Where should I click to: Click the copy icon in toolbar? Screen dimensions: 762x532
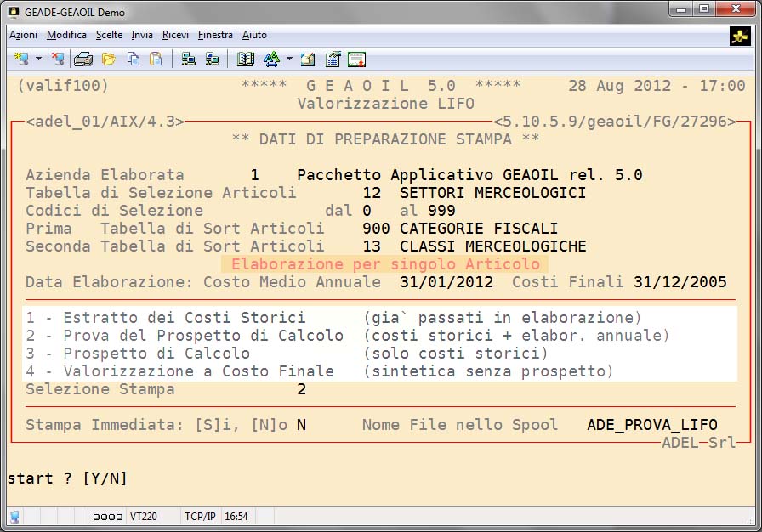click(134, 59)
